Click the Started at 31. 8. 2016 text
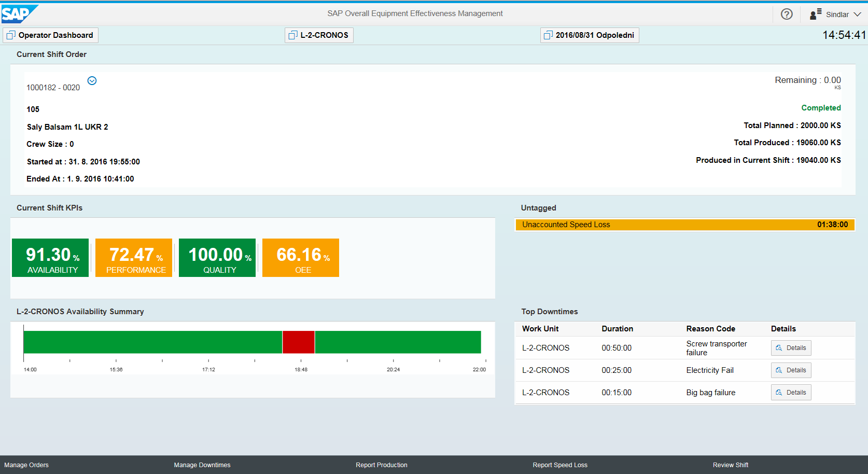The height and width of the screenshot is (474, 868). click(x=83, y=162)
